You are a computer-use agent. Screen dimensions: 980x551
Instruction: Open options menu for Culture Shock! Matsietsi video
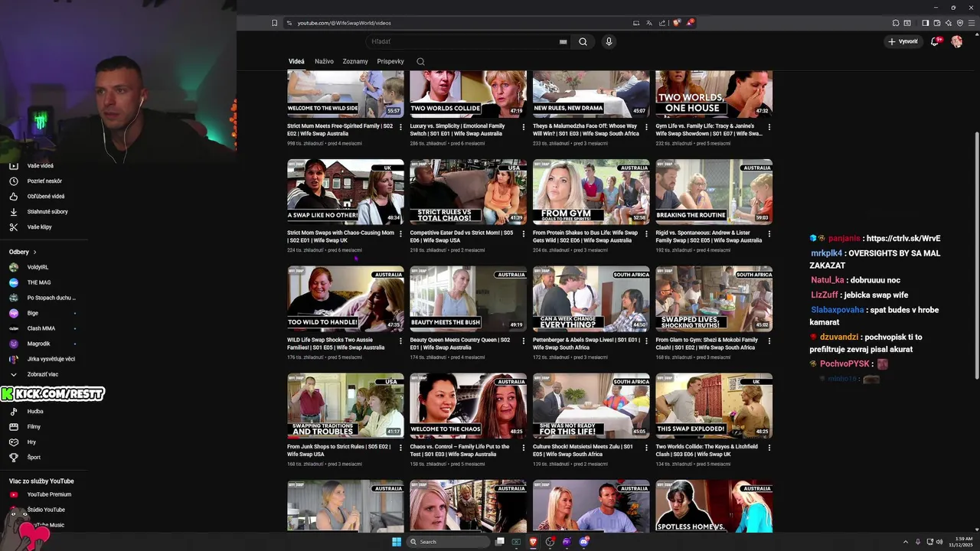[x=646, y=448]
